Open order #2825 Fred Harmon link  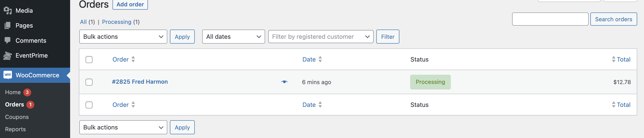coord(140,82)
